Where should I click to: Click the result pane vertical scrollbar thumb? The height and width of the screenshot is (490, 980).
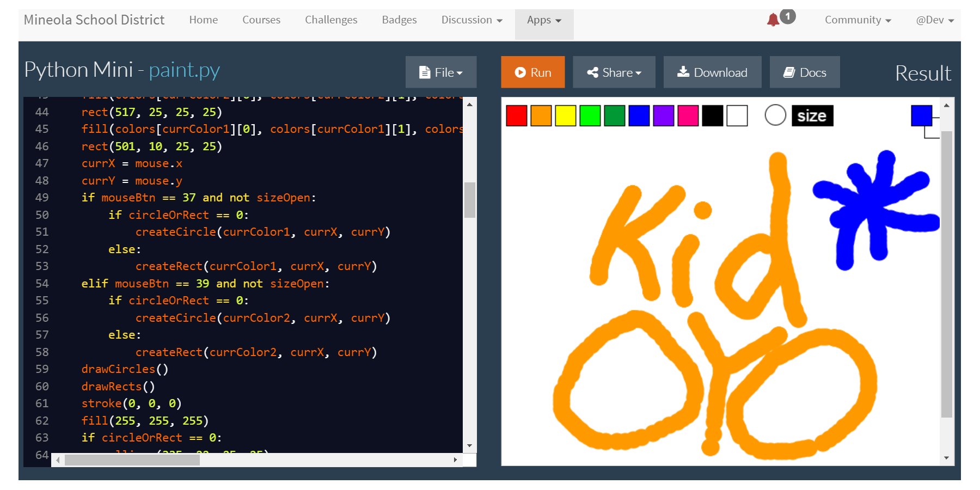click(947, 274)
